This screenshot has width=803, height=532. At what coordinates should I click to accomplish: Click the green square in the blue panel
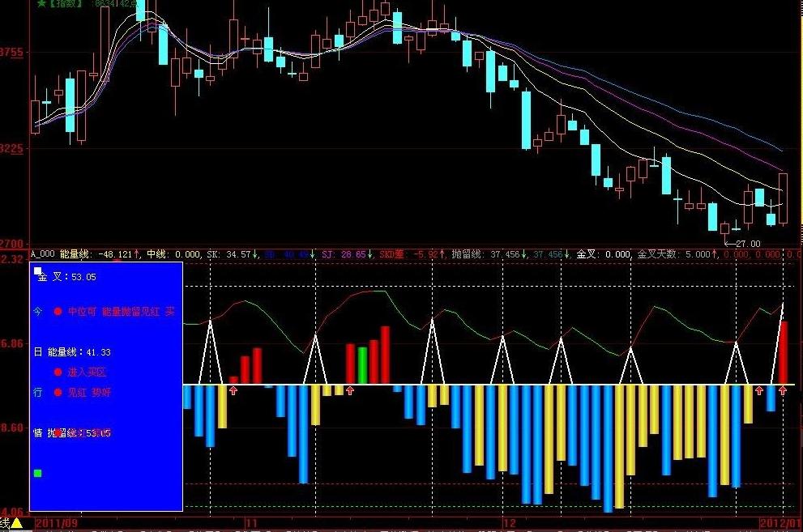(x=37, y=473)
